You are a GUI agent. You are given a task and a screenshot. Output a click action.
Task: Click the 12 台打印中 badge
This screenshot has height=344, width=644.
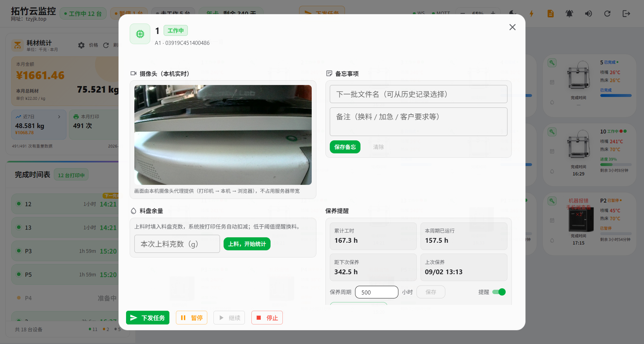pos(71,175)
